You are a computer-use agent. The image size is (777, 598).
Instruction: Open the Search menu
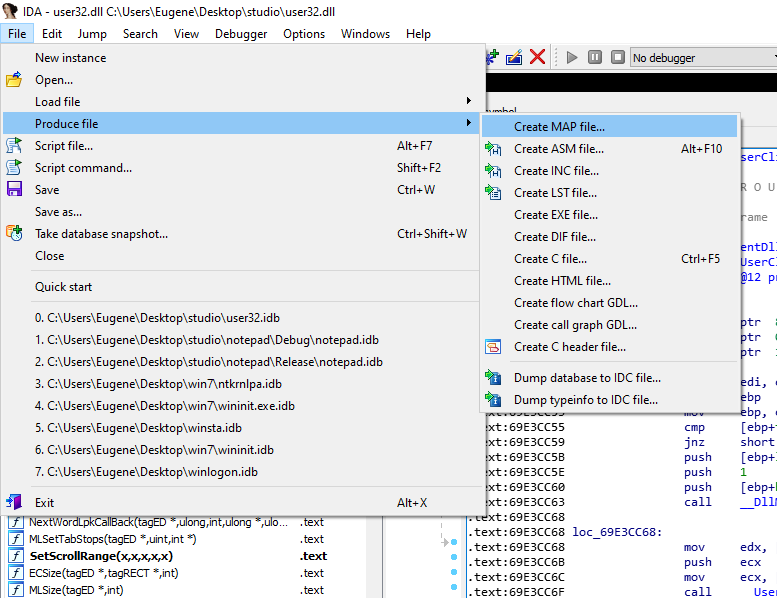pyautogui.click(x=140, y=34)
